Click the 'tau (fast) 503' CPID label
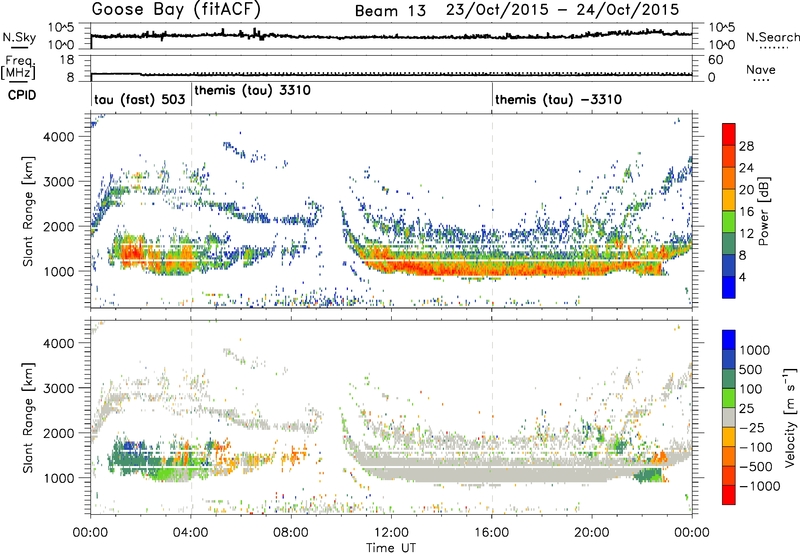 tap(140, 99)
